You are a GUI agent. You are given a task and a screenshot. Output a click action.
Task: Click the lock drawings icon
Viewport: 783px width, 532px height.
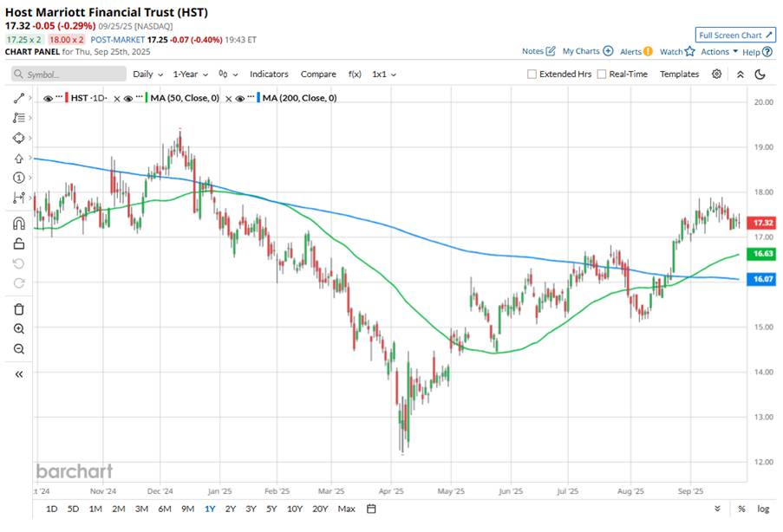pos(19,243)
